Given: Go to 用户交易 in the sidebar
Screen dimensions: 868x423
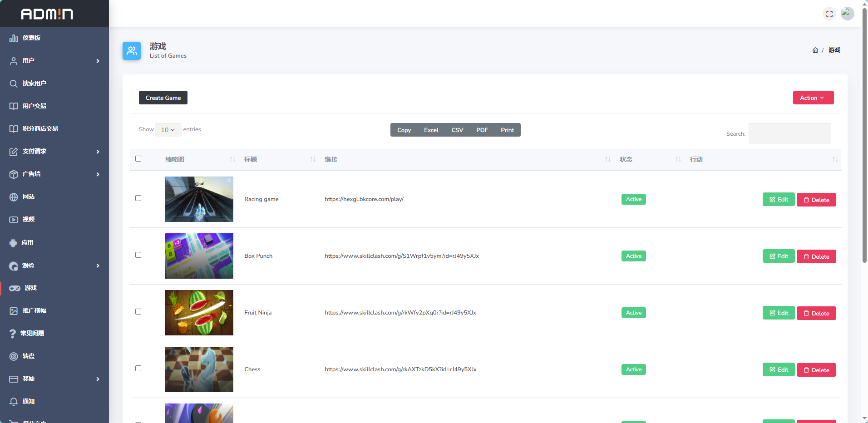Looking at the screenshot, I should [x=35, y=106].
